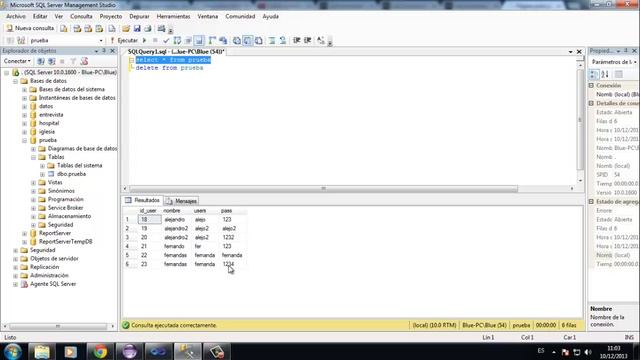This screenshot has width=640, height=360.
Task: Switch output to Results to Text
Action: tap(237, 40)
